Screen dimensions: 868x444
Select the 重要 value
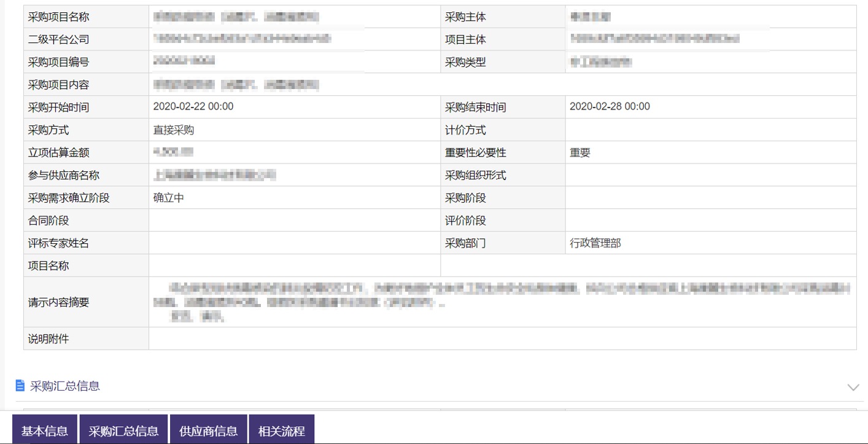580,153
